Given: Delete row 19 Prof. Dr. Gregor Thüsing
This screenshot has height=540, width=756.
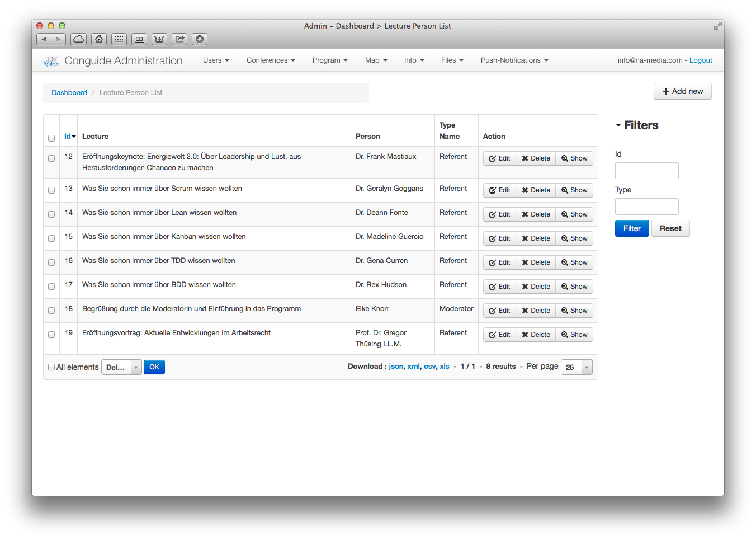Looking at the screenshot, I should (x=536, y=335).
